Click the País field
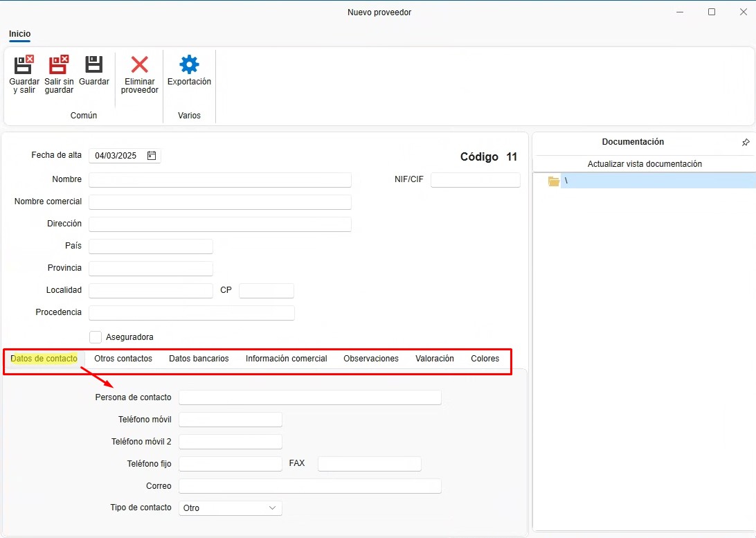 click(x=151, y=246)
